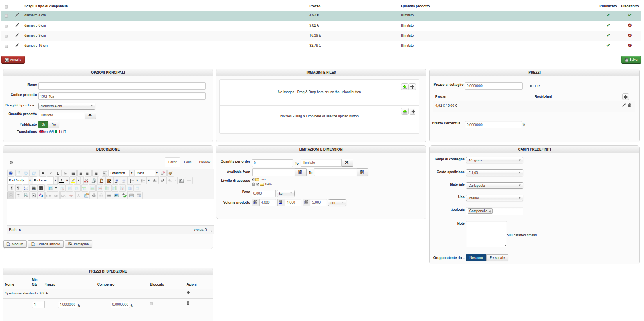Tick the checkbox for the diametro 9 cm row
This screenshot has width=644, height=321.
tap(7, 36)
